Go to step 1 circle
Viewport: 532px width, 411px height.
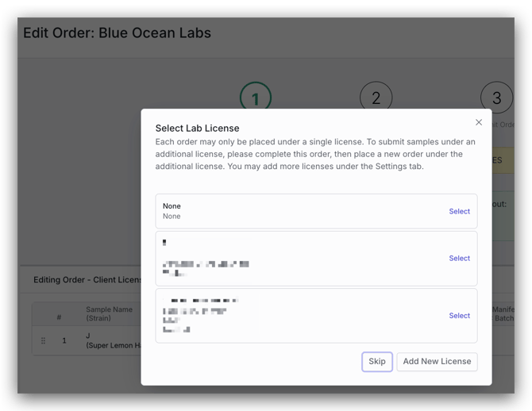click(x=256, y=97)
